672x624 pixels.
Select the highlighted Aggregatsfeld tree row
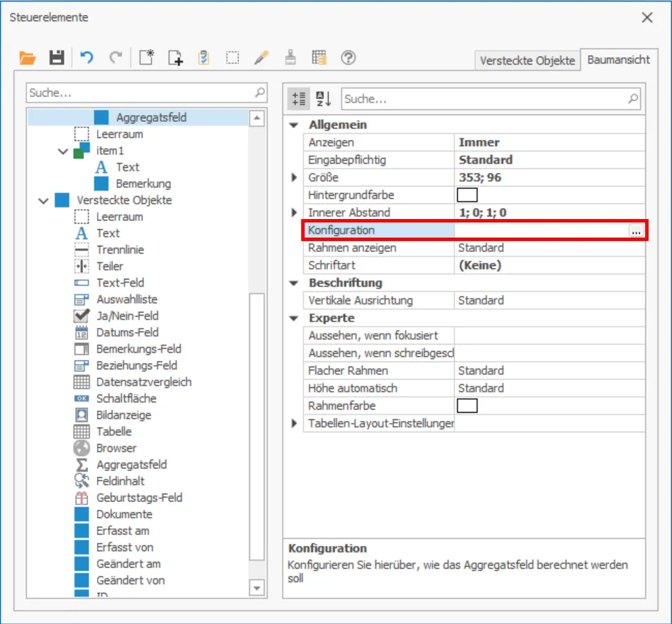click(x=138, y=117)
